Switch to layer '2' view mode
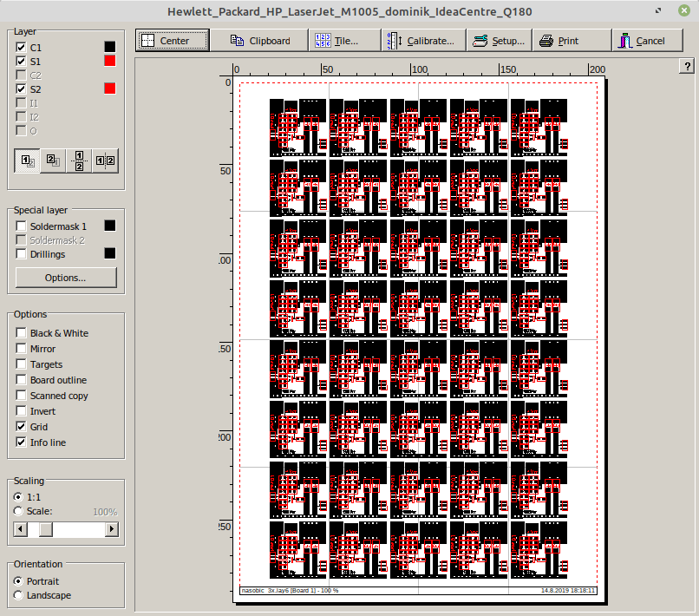Viewport: 699px width, 616px height. [52, 161]
